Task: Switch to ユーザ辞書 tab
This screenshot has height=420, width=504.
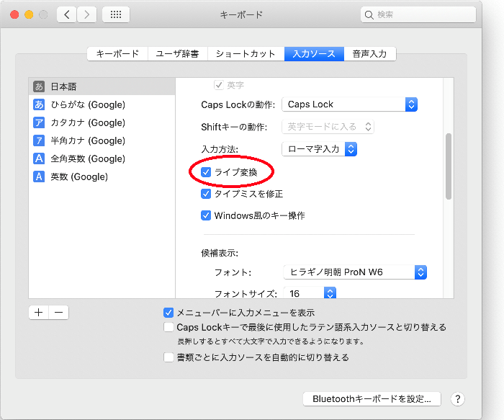Action: click(x=178, y=53)
